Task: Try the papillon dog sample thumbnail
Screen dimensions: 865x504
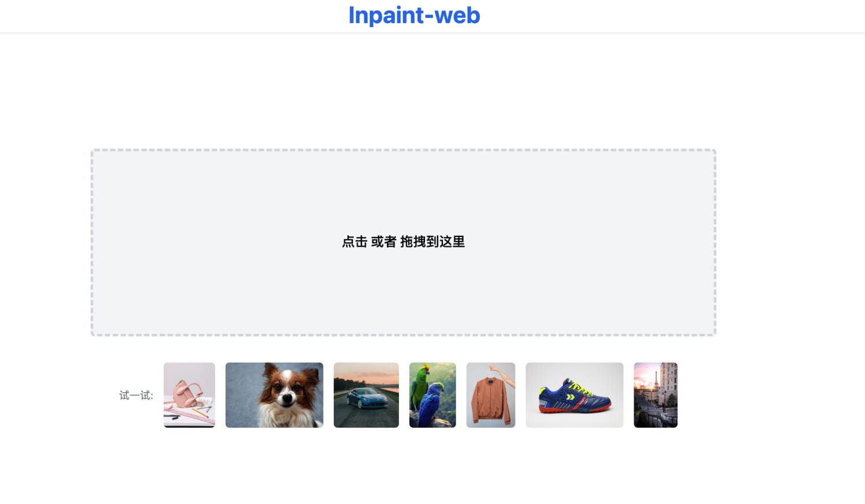Action: pyautogui.click(x=274, y=395)
